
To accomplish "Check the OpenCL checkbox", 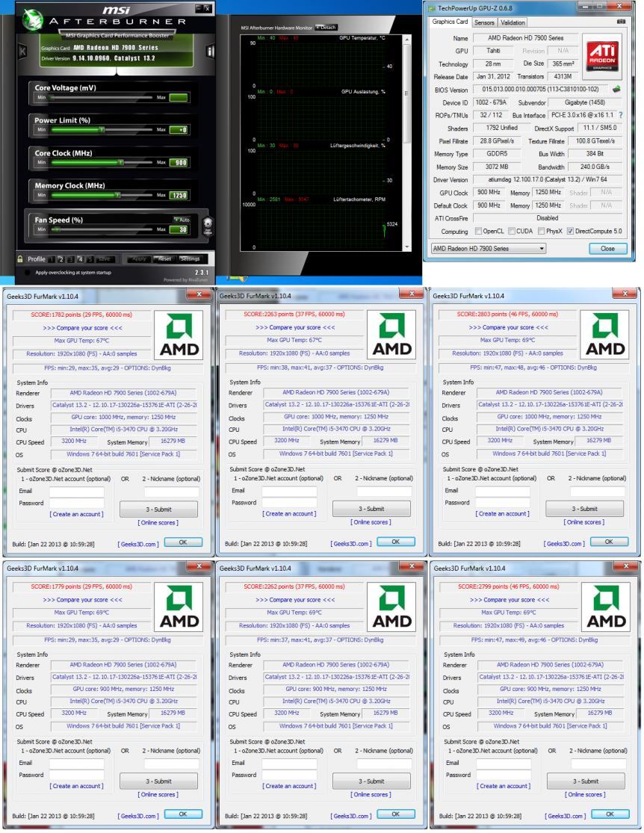I will click(x=478, y=231).
